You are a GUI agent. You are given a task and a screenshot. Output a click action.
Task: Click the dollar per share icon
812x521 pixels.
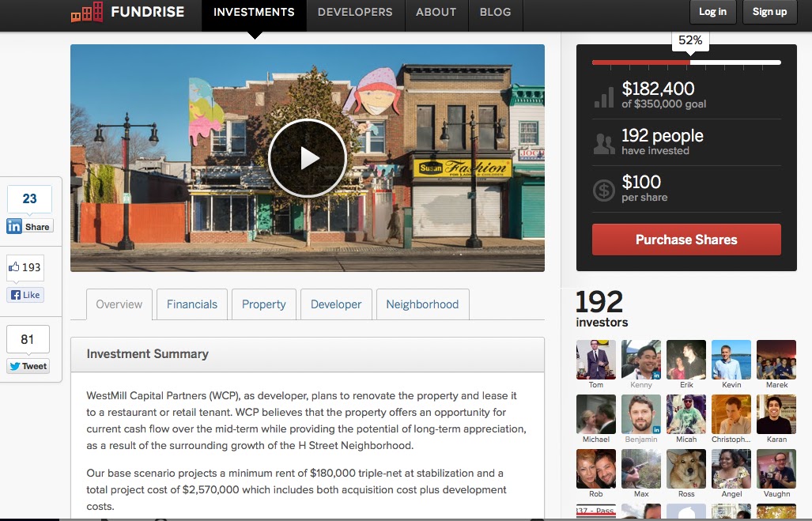(604, 190)
